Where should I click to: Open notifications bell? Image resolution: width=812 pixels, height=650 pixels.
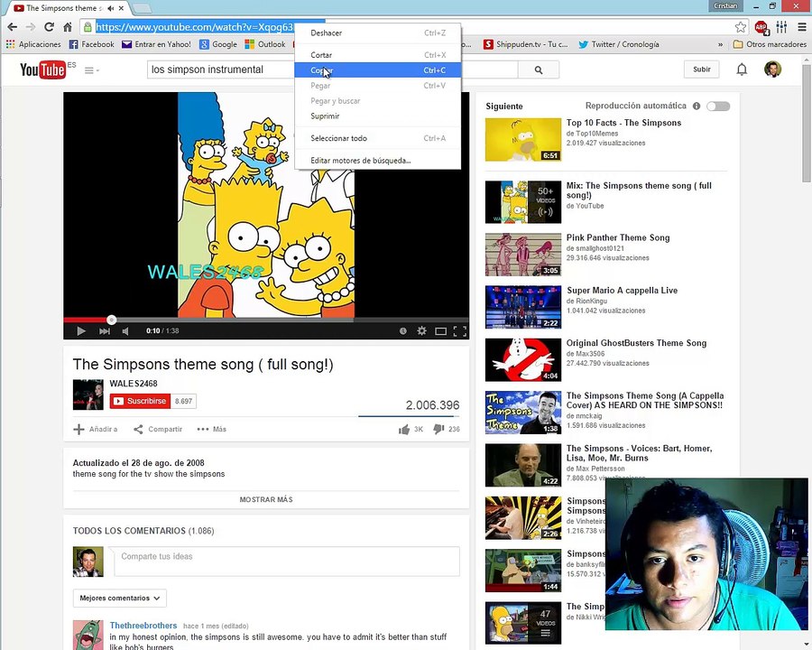(742, 70)
